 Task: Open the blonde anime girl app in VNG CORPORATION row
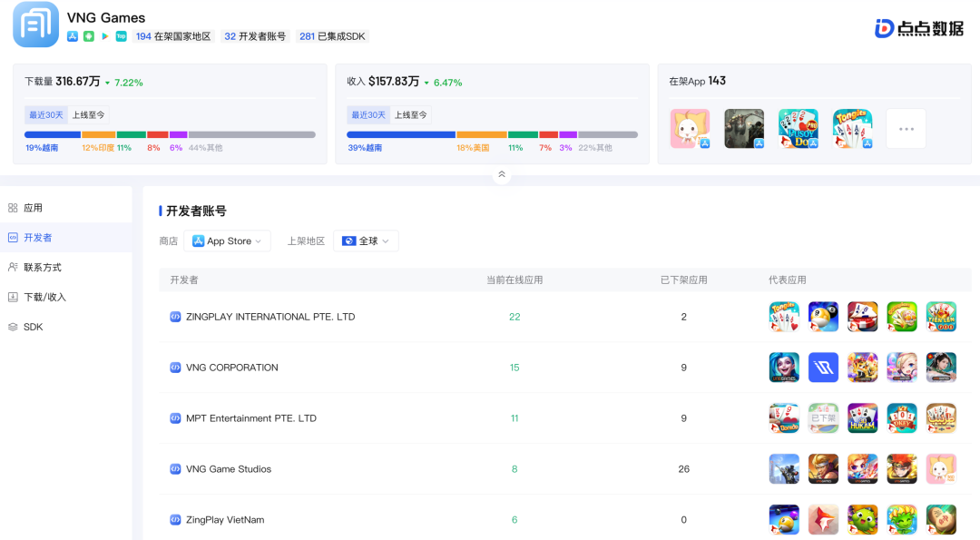click(902, 368)
